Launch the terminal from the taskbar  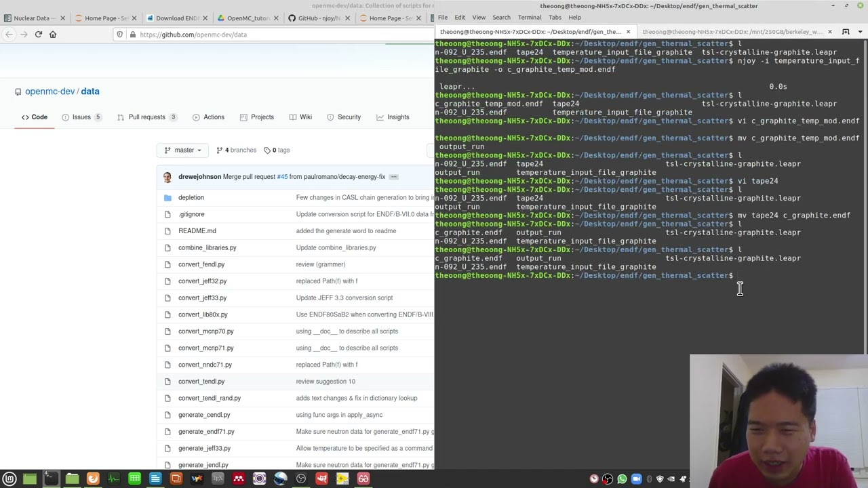click(51, 479)
